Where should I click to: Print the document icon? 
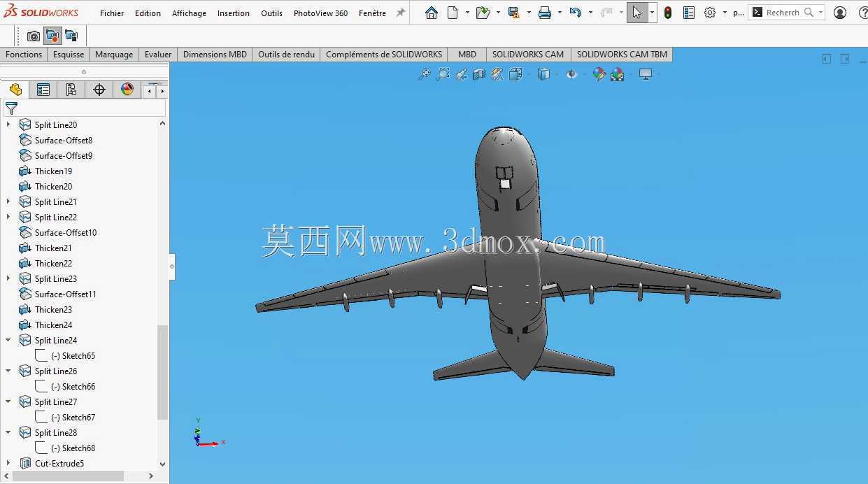[x=545, y=13]
